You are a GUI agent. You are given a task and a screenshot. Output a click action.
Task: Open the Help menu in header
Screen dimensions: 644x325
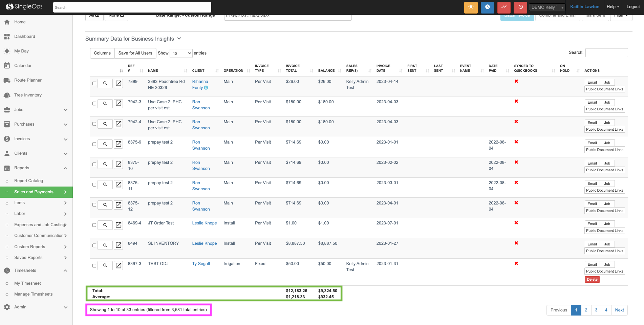[613, 7]
